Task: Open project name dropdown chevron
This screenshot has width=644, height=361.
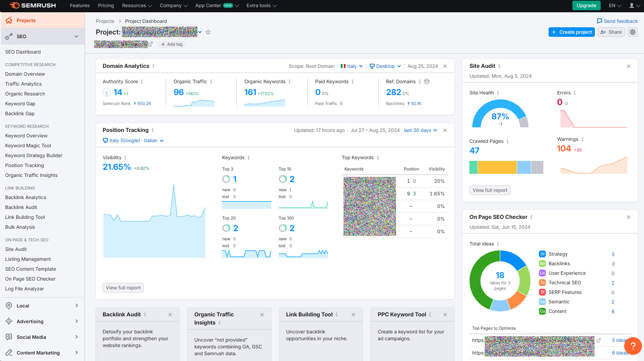Action: pos(200,32)
